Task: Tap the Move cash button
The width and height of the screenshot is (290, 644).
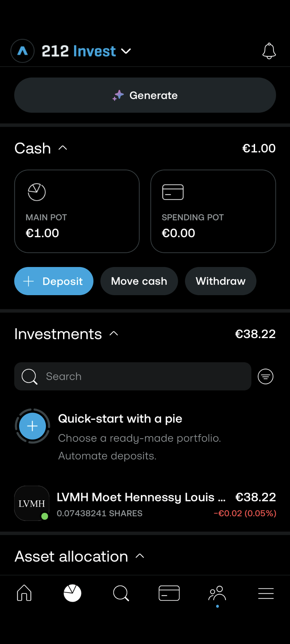Action: pyautogui.click(x=139, y=281)
